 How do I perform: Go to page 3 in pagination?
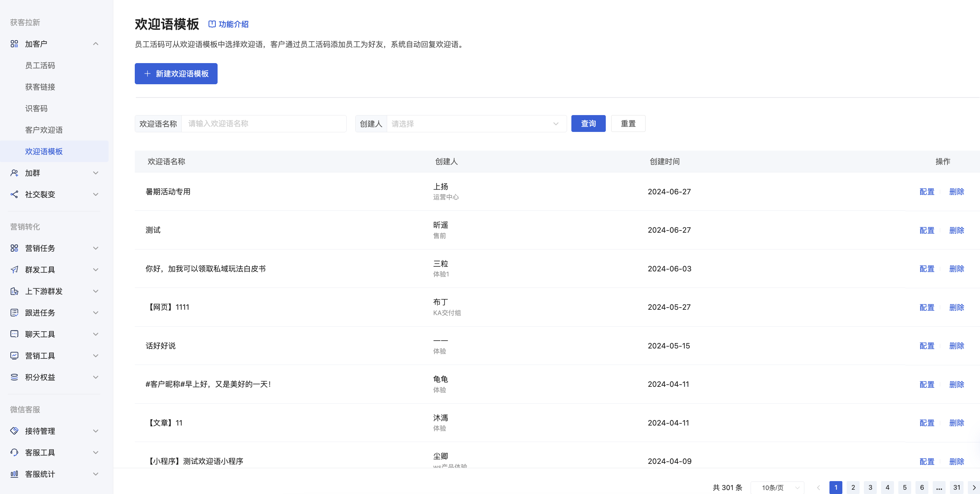870,488
